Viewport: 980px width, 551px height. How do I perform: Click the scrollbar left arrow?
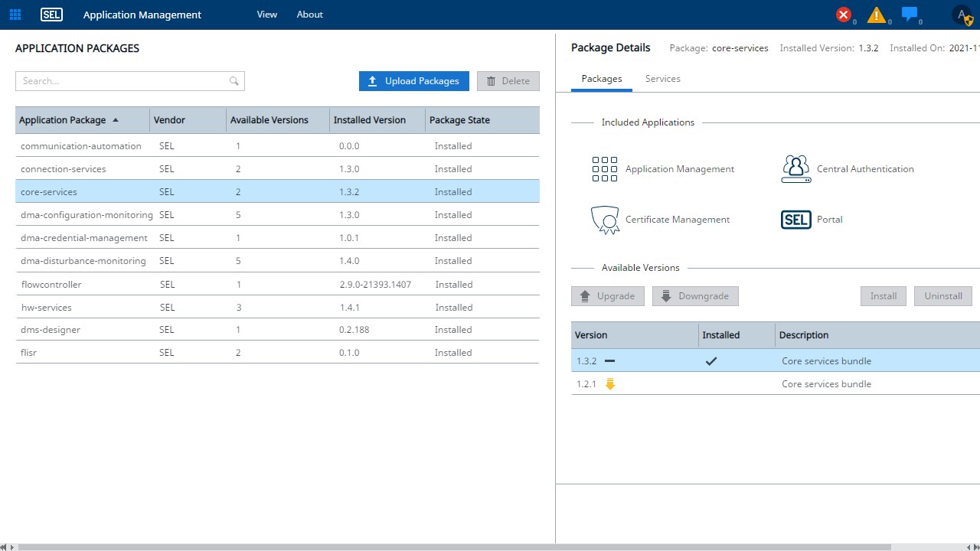(x=3, y=546)
